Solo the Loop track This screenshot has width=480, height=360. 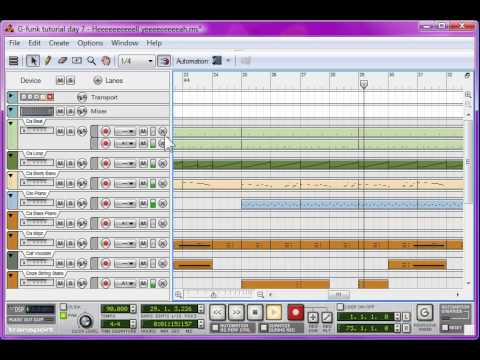click(x=70, y=163)
